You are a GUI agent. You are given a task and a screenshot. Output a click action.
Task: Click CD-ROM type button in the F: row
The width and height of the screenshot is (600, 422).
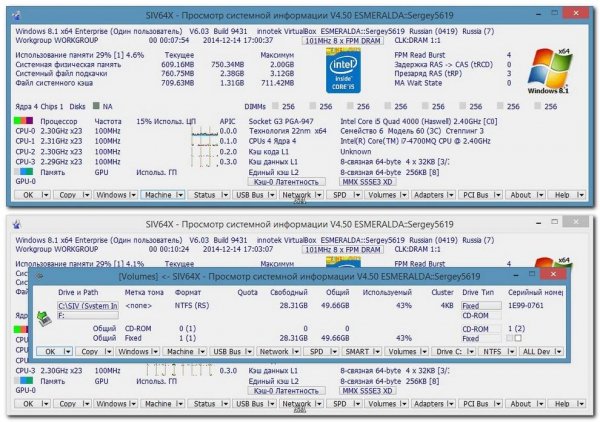pos(481,315)
